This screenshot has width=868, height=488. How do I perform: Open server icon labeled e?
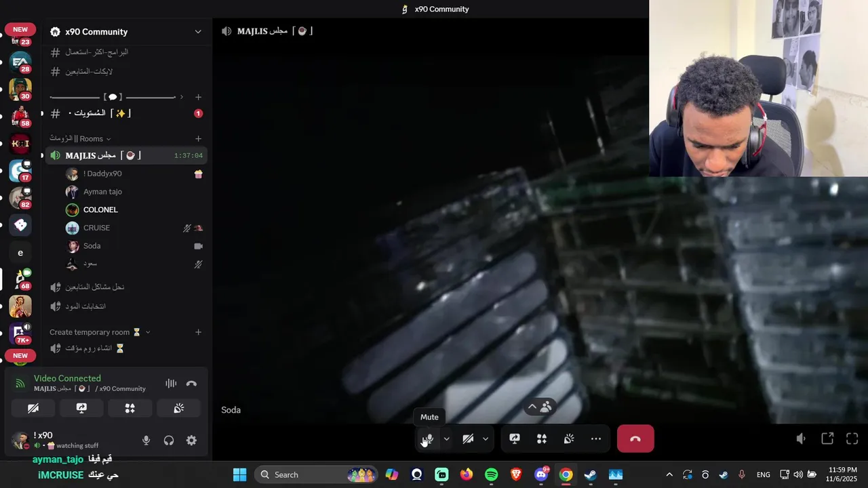tap(20, 252)
